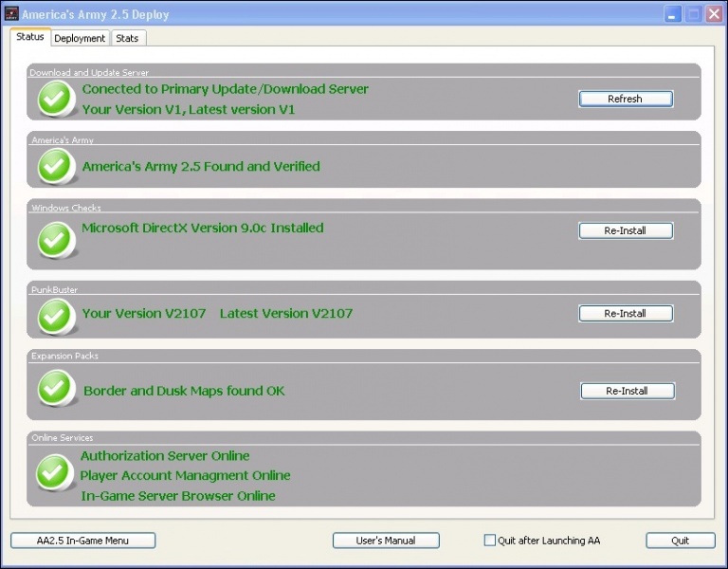Click text Your Version V1, Latest version V1
The image size is (728, 569).
pos(189,110)
